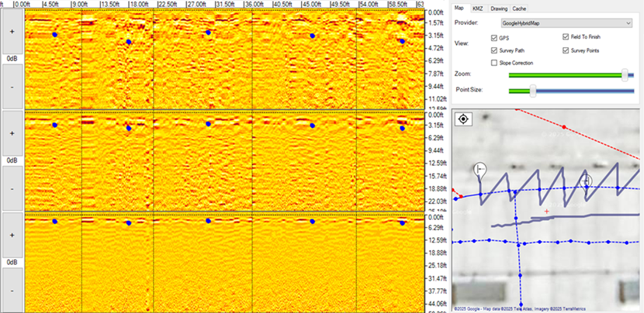The image size is (644, 313).
Task: Open the KMZ tab
Action: point(478,9)
